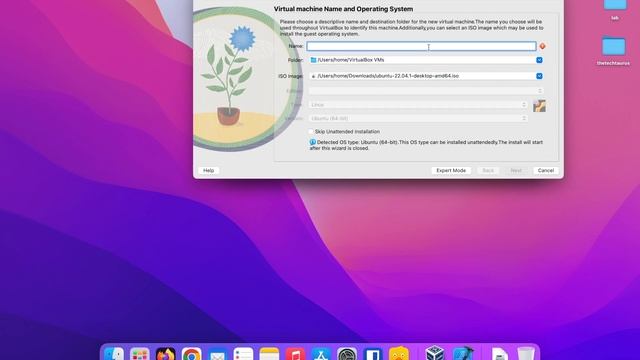Click the OS type icon beside the Type field

click(539, 106)
